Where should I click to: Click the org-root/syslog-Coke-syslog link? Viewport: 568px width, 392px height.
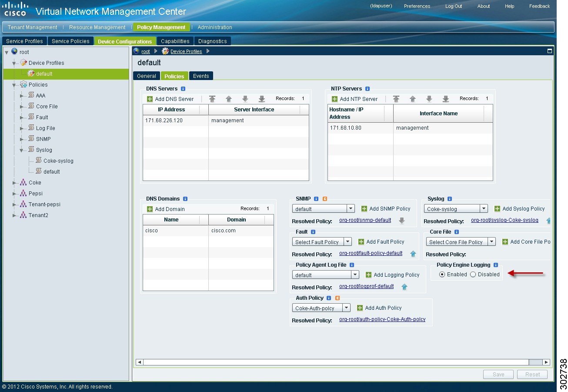pos(505,220)
